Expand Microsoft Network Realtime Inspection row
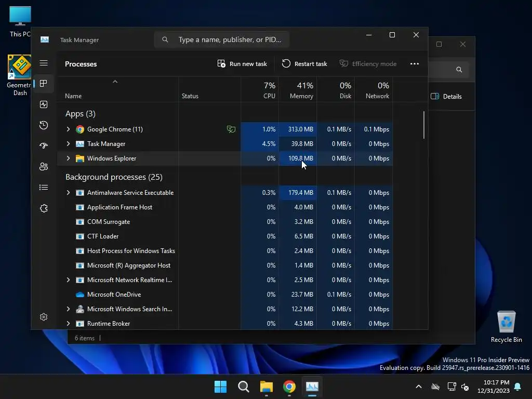 tap(68, 280)
